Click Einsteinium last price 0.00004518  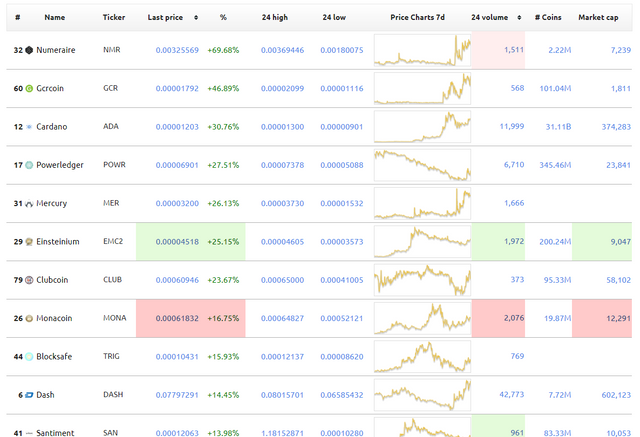pyautogui.click(x=177, y=242)
